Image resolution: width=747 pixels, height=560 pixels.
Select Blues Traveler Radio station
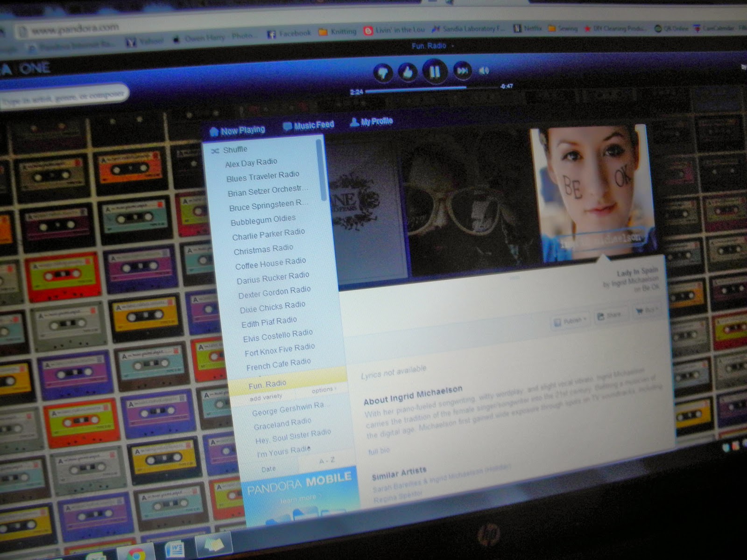pos(263,176)
